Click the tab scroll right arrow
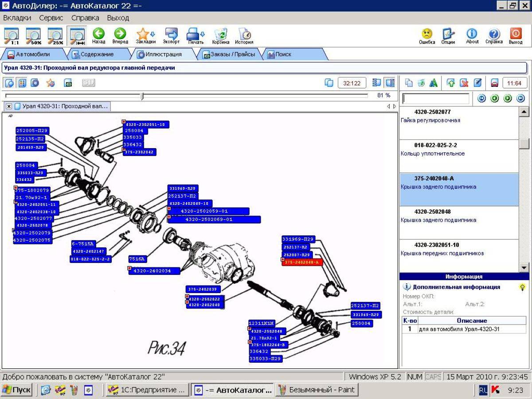 coord(395,106)
